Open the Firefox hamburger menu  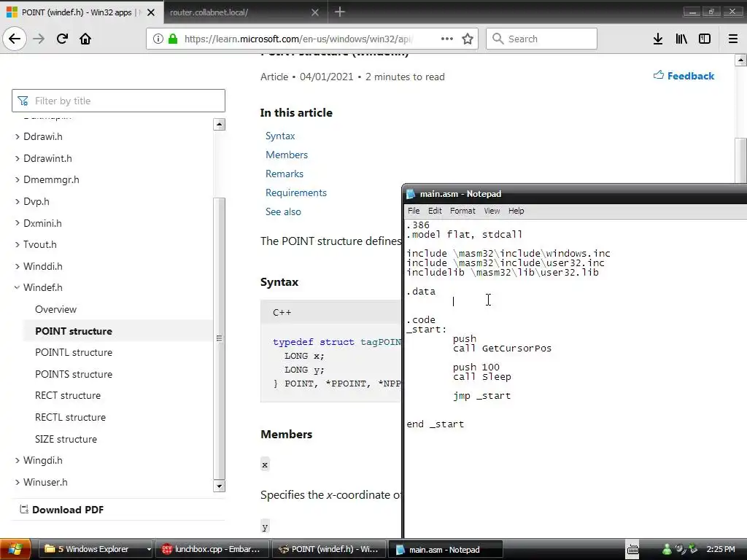(733, 39)
